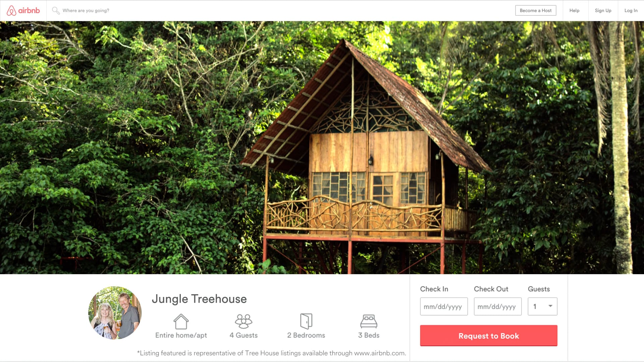Click the airbnb wordmark text
644x362 pixels.
click(x=29, y=10)
